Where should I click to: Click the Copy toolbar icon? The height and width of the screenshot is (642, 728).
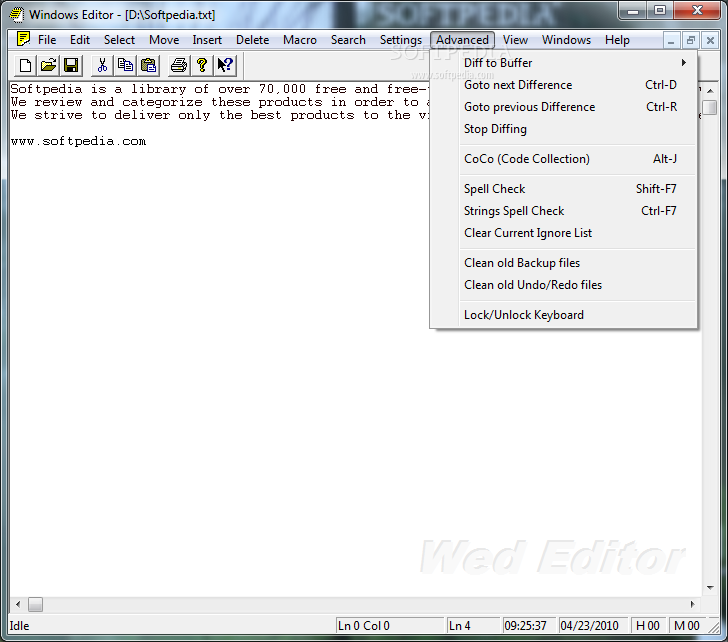click(125, 65)
